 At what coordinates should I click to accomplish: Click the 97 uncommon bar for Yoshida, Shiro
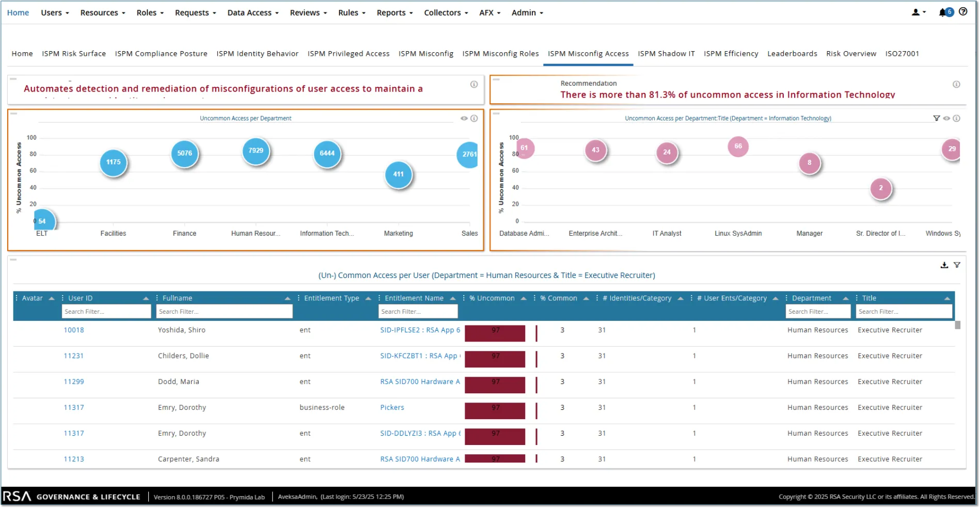coord(495,333)
